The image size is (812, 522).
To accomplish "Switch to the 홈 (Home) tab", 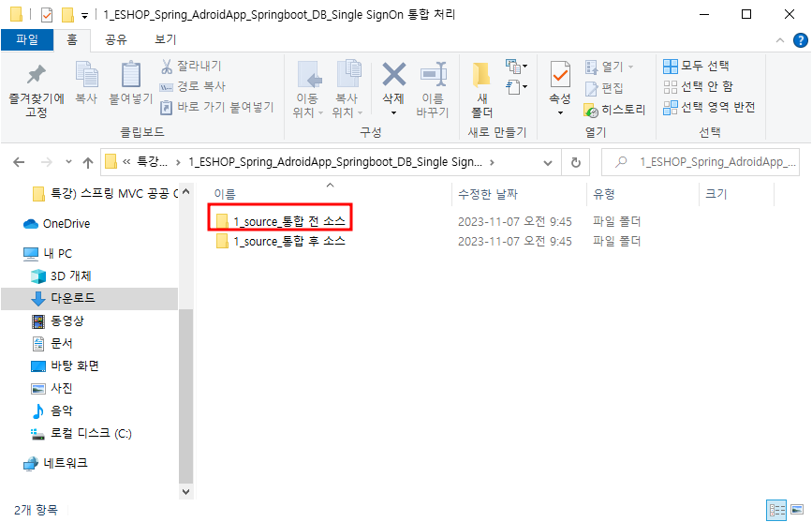I will pos(72,40).
